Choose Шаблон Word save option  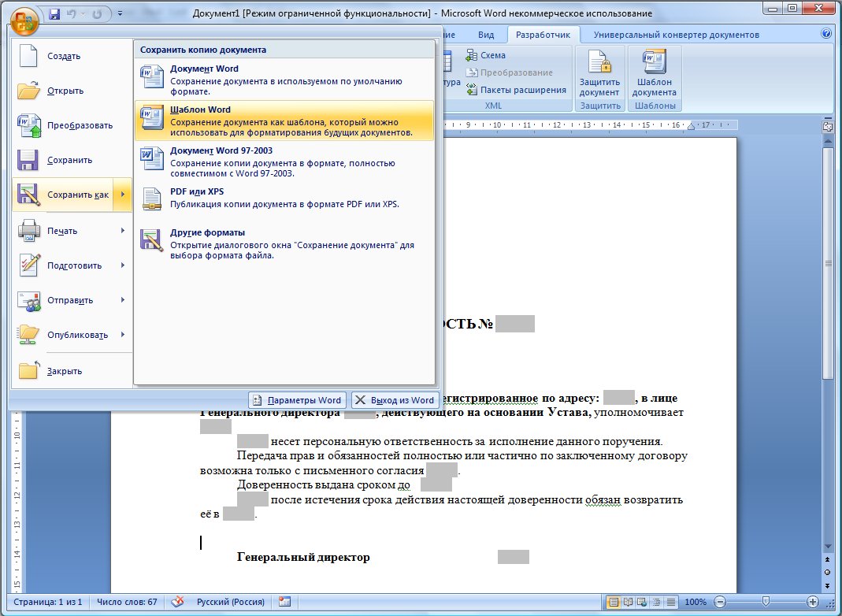284,121
